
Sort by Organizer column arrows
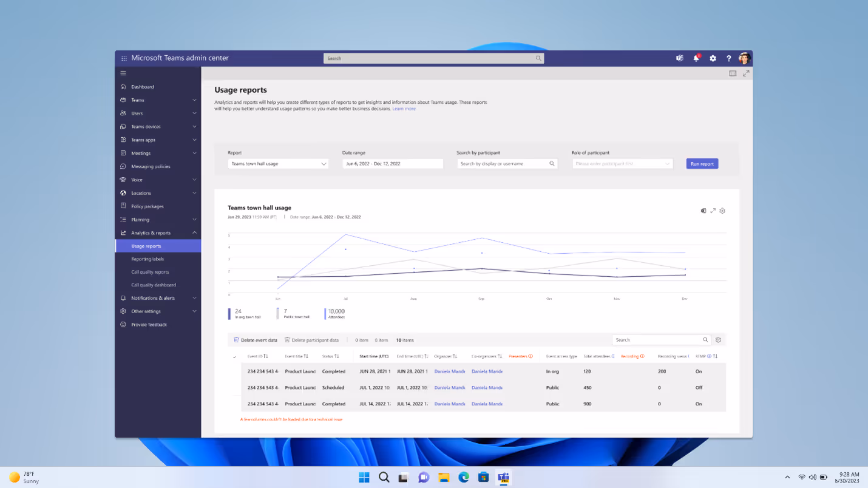[455, 356]
